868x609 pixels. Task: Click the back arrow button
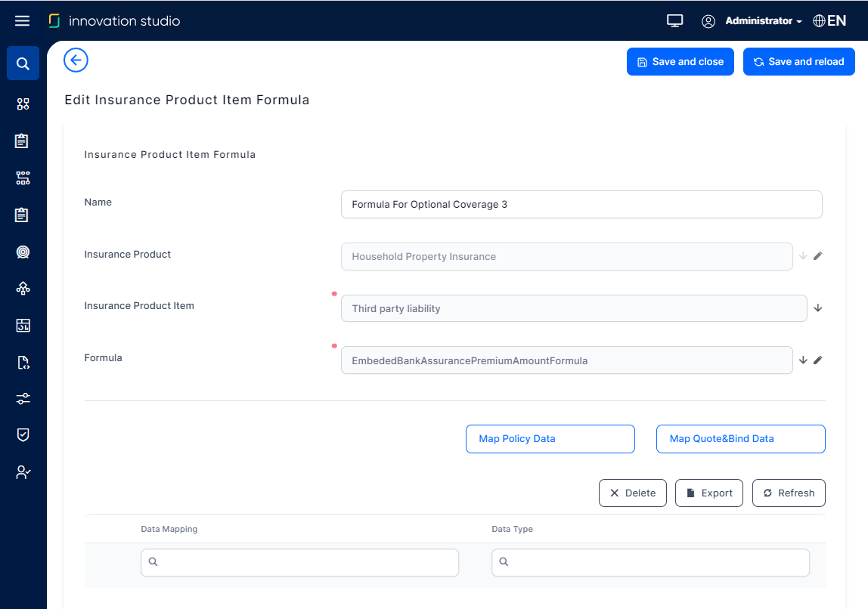click(x=76, y=60)
